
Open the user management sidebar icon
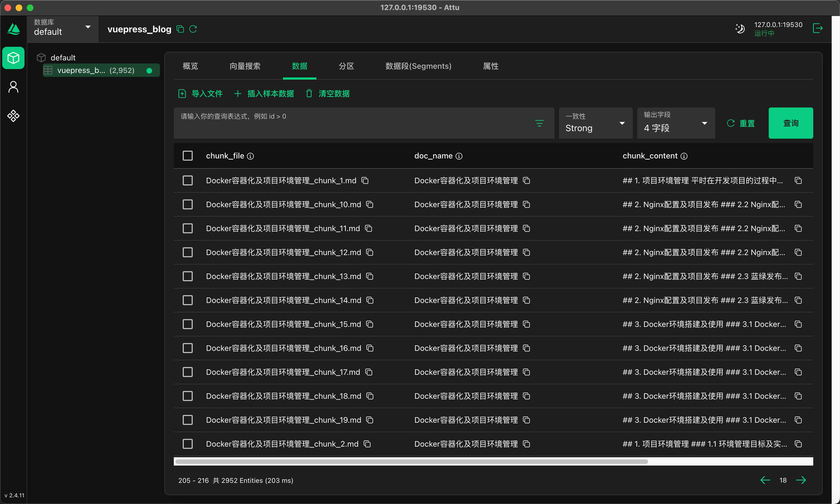pyautogui.click(x=14, y=87)
